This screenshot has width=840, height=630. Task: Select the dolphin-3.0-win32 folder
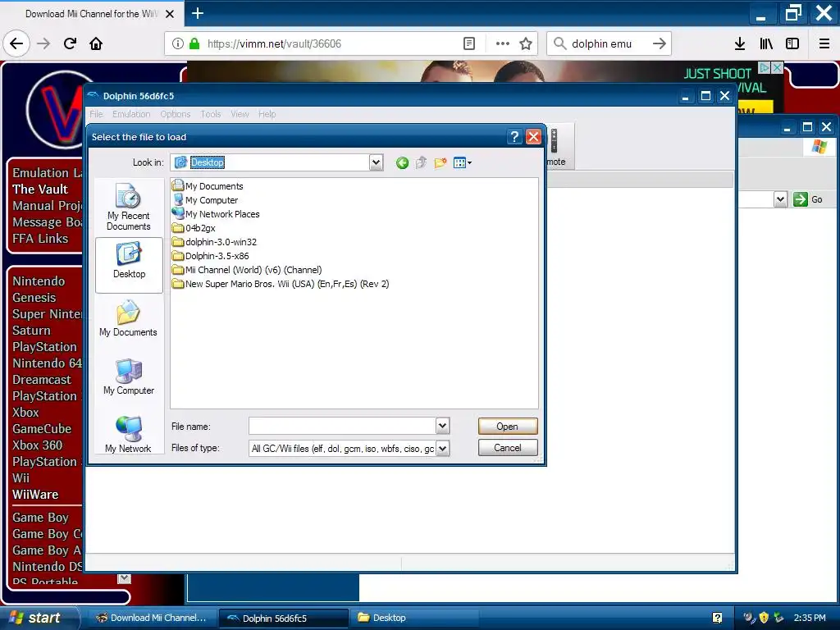point(214,242)
